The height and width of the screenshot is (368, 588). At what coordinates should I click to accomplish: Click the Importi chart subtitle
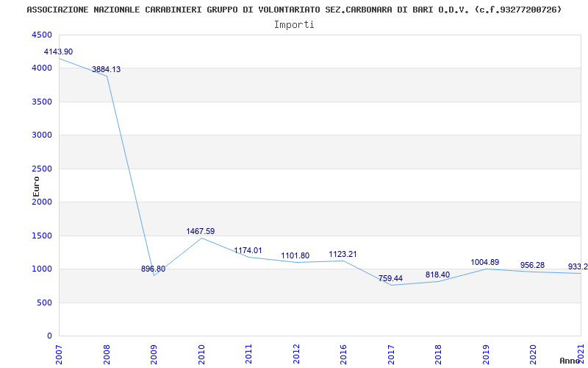coord(294,25)
